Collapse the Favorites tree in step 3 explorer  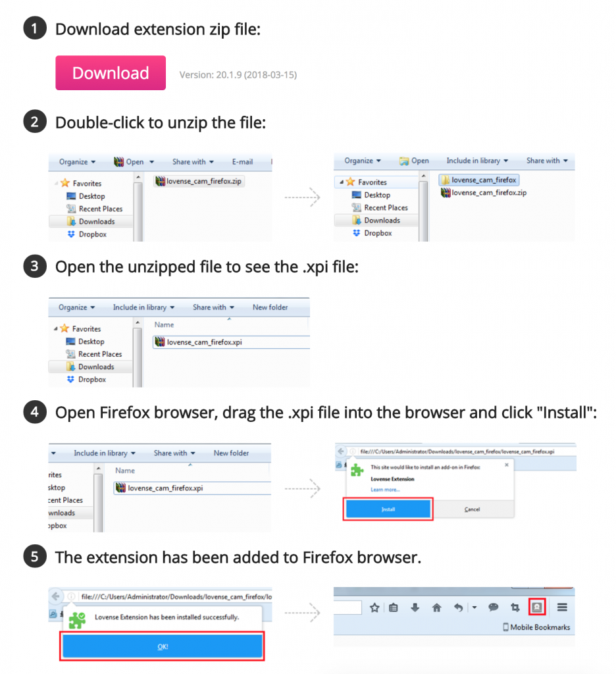click(x=55, y=329)
